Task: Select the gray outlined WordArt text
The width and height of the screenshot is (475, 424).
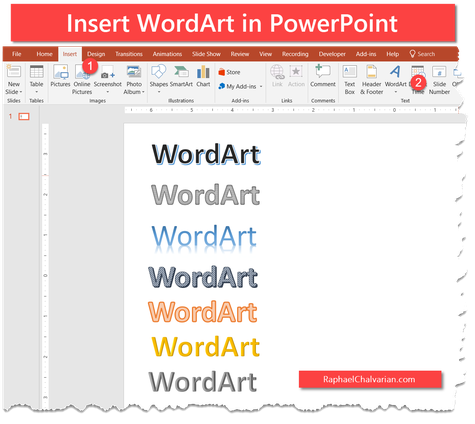Action: tap(205, 195)
